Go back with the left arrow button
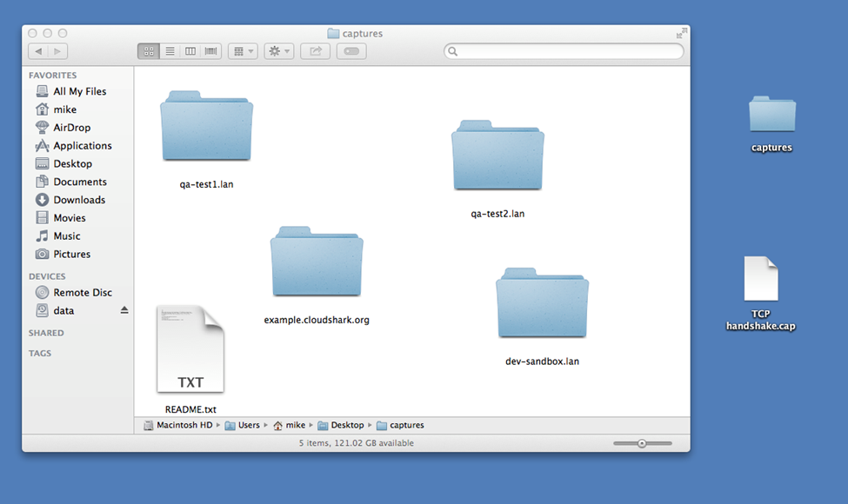 coord(38,51)
